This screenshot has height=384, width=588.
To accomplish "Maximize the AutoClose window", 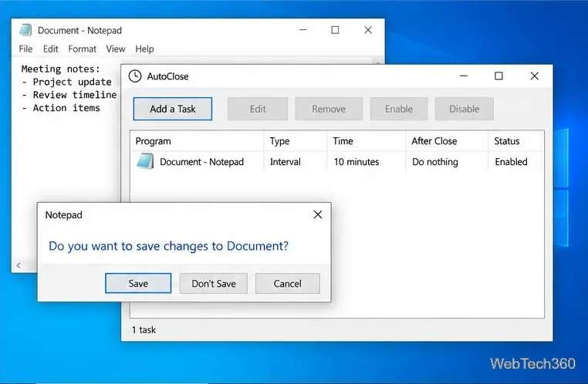I will (498, 76).
